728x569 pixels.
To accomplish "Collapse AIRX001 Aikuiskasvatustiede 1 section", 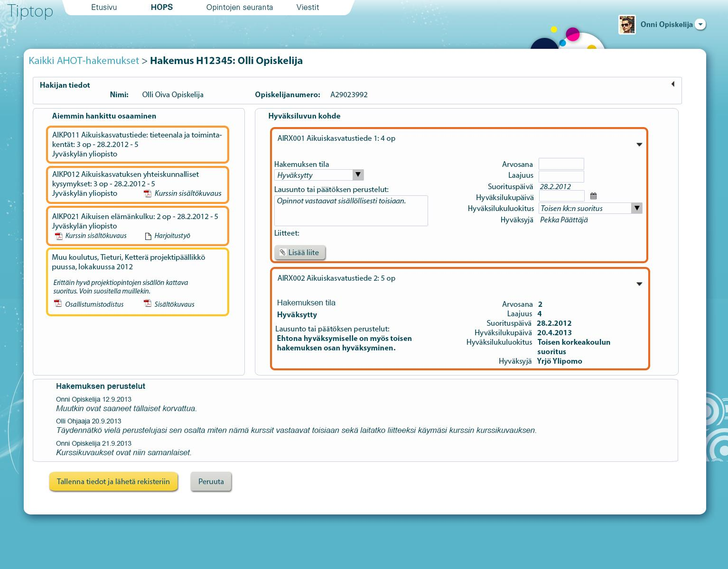I will 639,145.
